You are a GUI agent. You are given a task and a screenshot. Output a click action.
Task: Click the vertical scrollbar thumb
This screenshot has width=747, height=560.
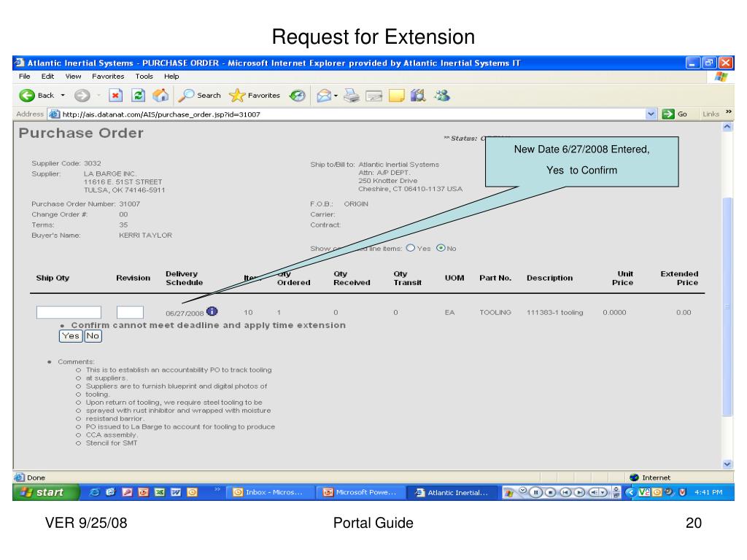click(x=727, y=306)
